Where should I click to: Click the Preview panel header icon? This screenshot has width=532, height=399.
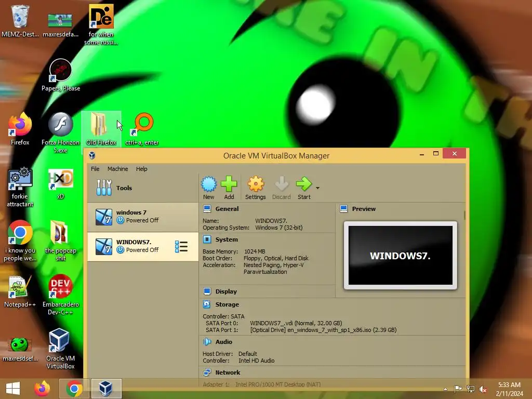coord(344,209)
